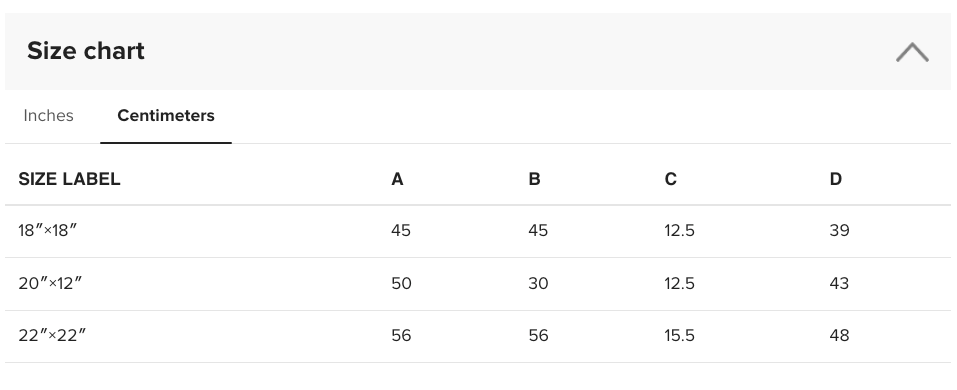Click column header B
Screen dimensions: 957x390
[x=534, y=179]
